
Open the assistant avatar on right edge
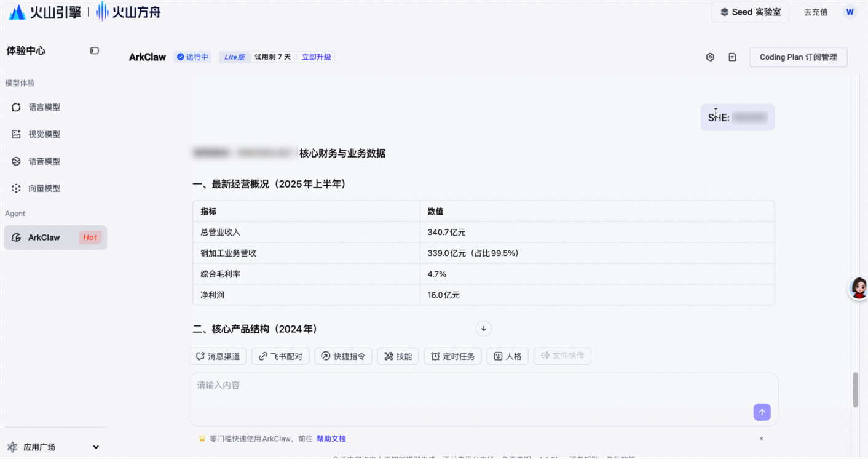858,288
